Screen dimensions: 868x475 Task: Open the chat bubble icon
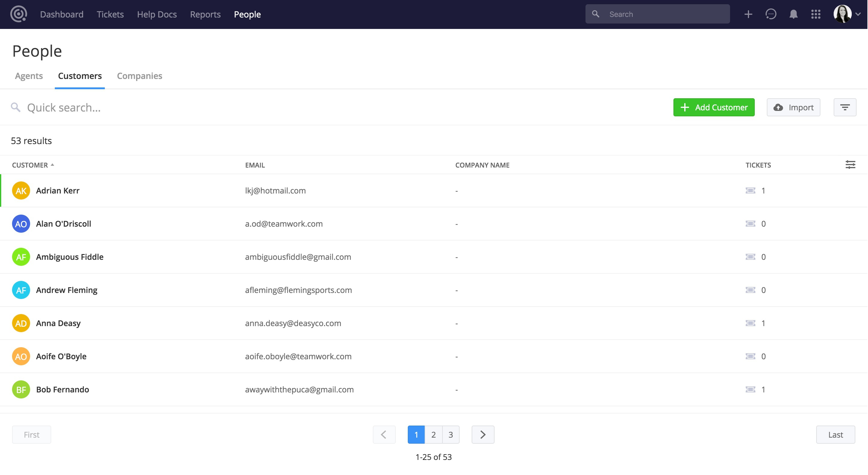(x=771, y=14)
